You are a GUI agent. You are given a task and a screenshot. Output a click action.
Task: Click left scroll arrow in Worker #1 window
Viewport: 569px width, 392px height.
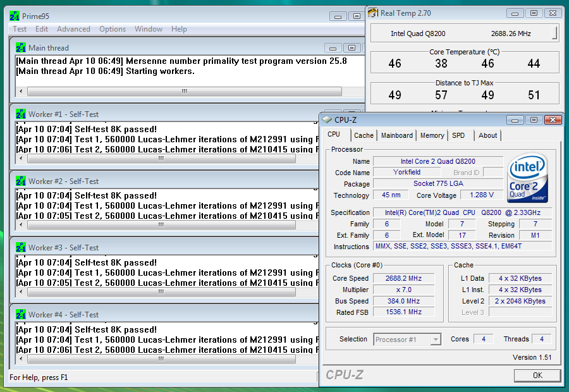pyautogui.click(x=21, y=158)
